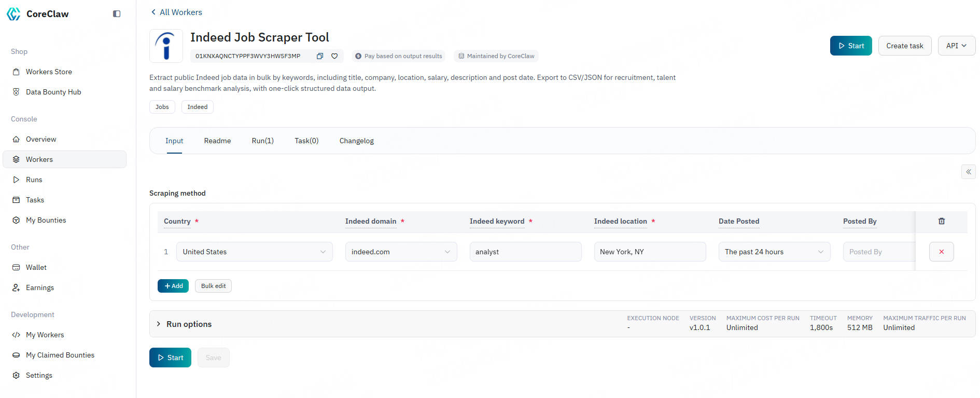The image size is (980, 398).
Task: Open the Country dropdown showing United States
Action: [x=254, y=252]
